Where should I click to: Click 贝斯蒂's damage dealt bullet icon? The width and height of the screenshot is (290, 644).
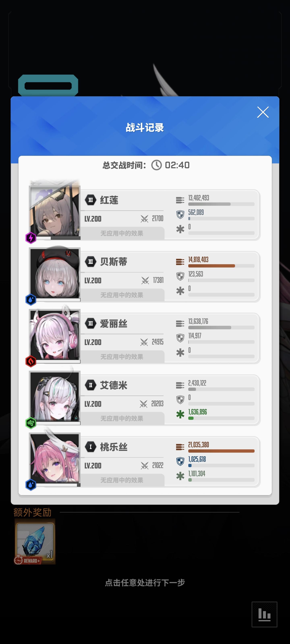180,262
